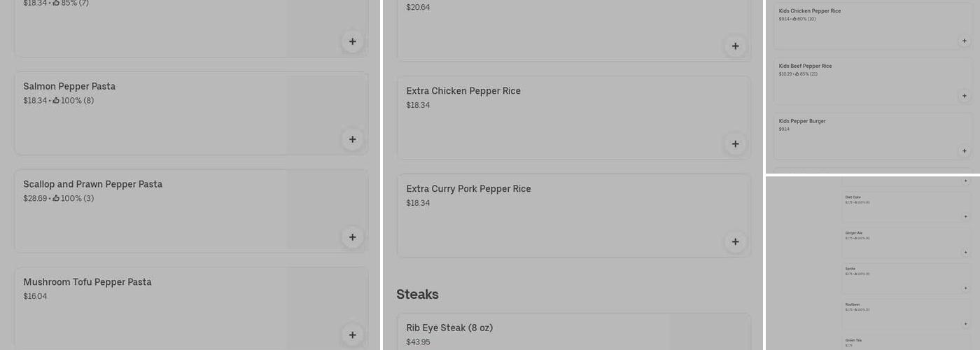Add Kids Chicken Pepper Rice to cart

964,41
